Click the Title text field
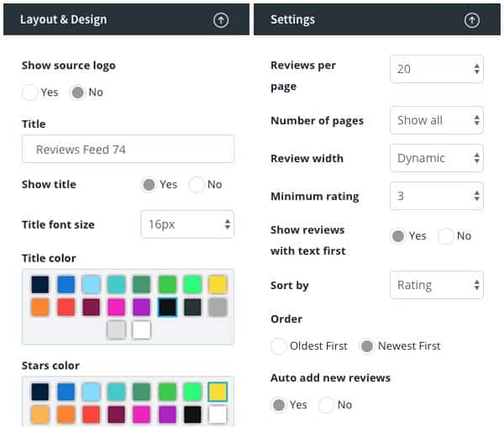Image resolution: width=504 pixels, height=427 pixels. 128,149
